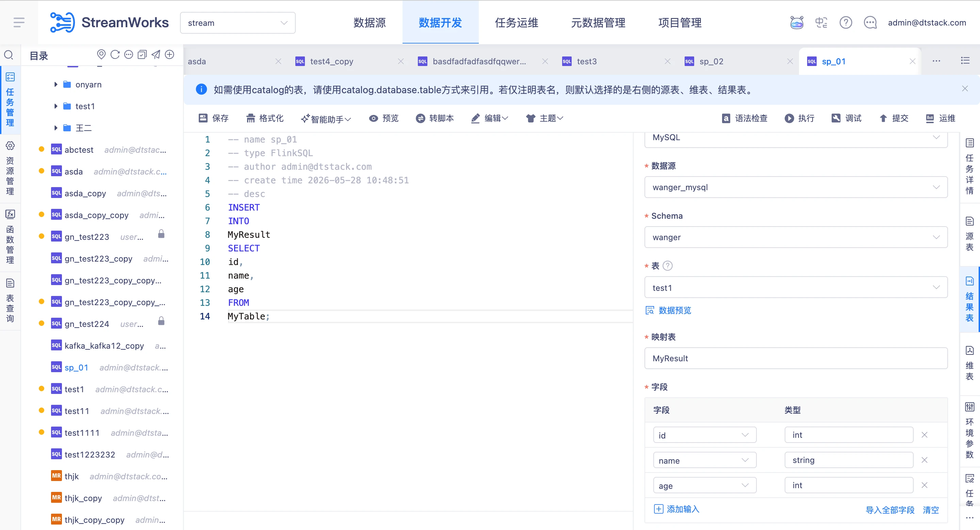Open the age field dropdown

coord(705,485)
